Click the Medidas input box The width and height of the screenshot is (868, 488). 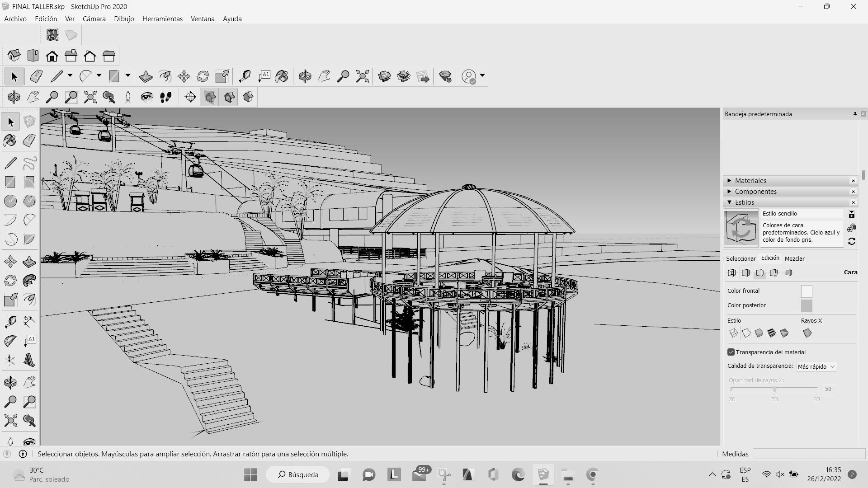click(809, 454)
